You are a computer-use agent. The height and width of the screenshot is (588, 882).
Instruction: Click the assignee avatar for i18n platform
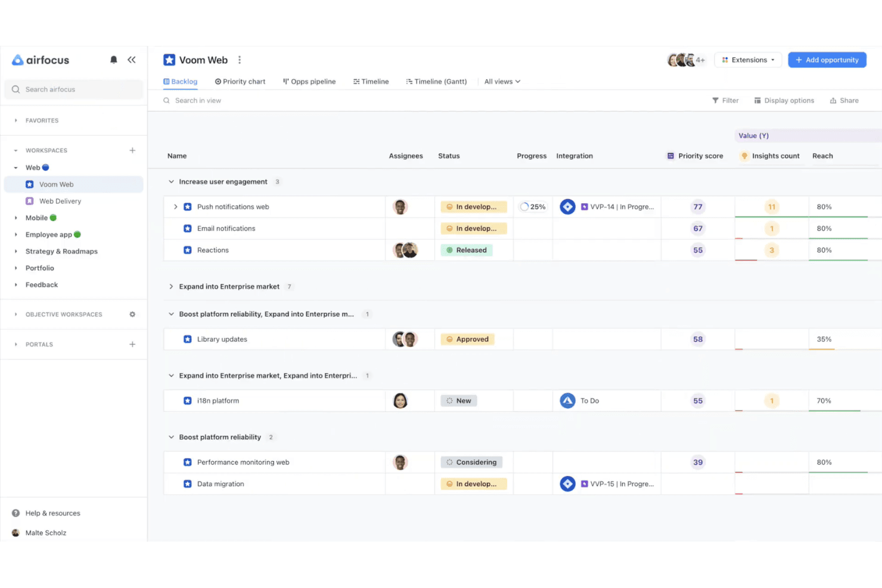(400, 401)
